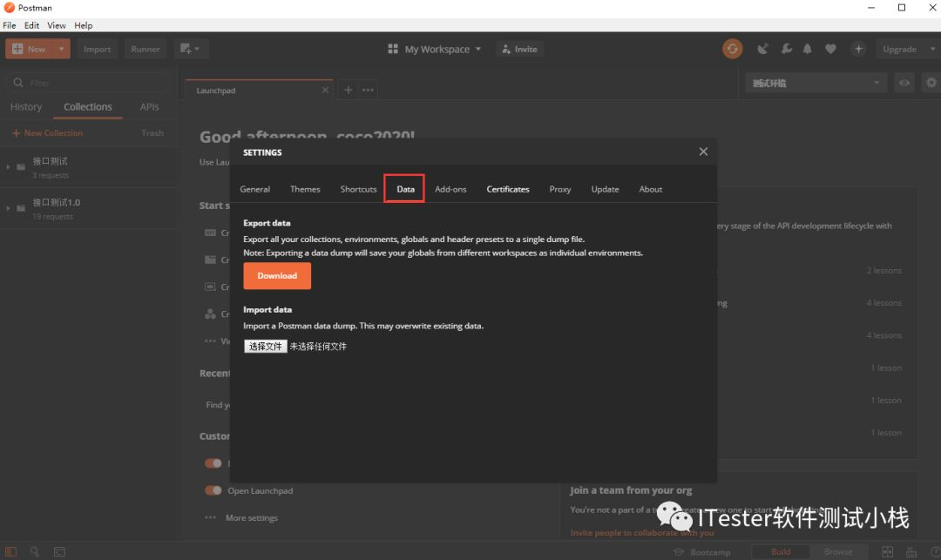Open the wrench settings icon
The width and height of the screenshot is (941, 560).
coord(786,49)
